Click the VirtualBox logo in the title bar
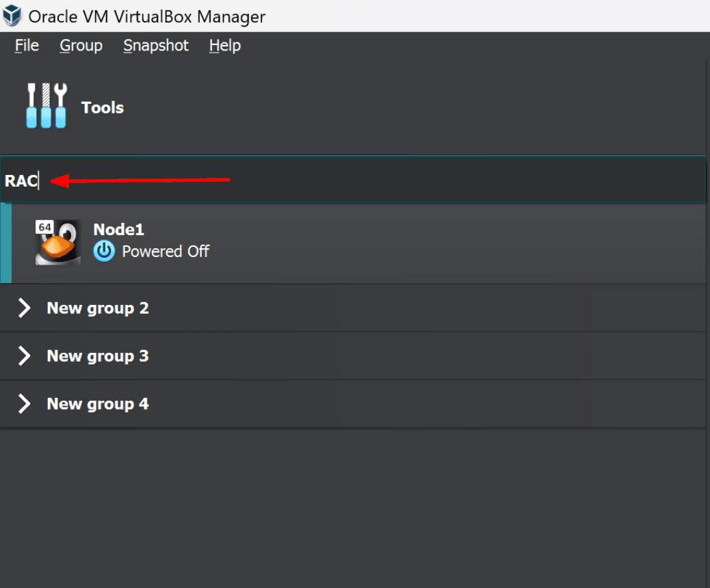This screenshot has height=588, width=710. click(12, 15)
